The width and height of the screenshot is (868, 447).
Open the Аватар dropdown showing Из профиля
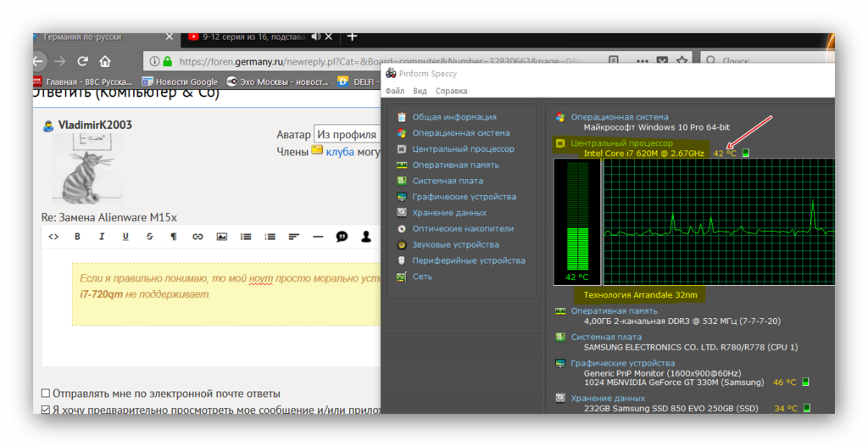(347, 135)
